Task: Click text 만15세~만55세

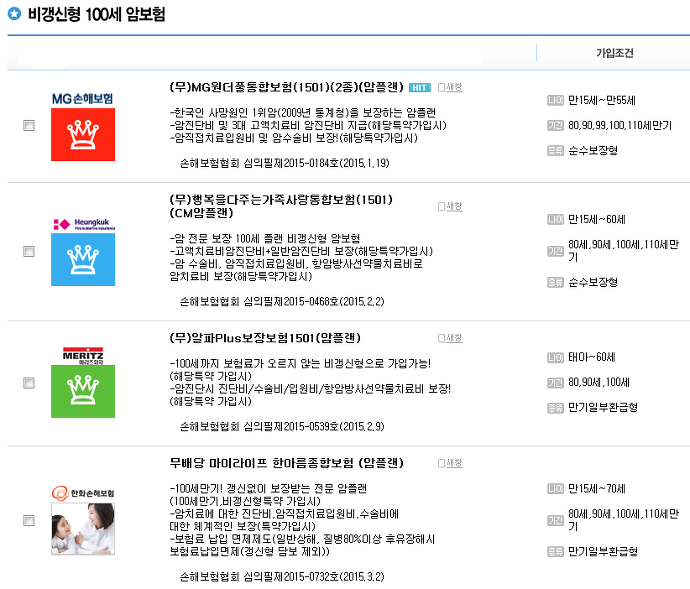Action: tap(602, 100)
